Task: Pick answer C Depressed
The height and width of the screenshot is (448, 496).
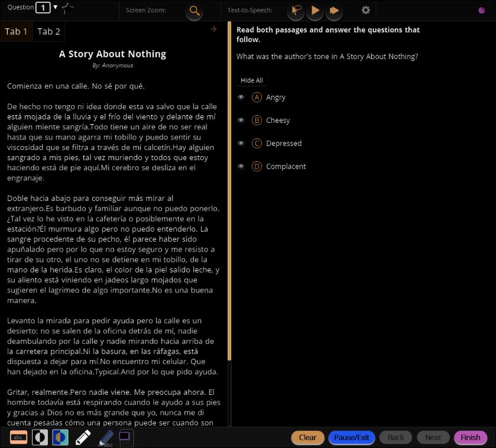Action: pyautogui.click(x=257, y=143)
